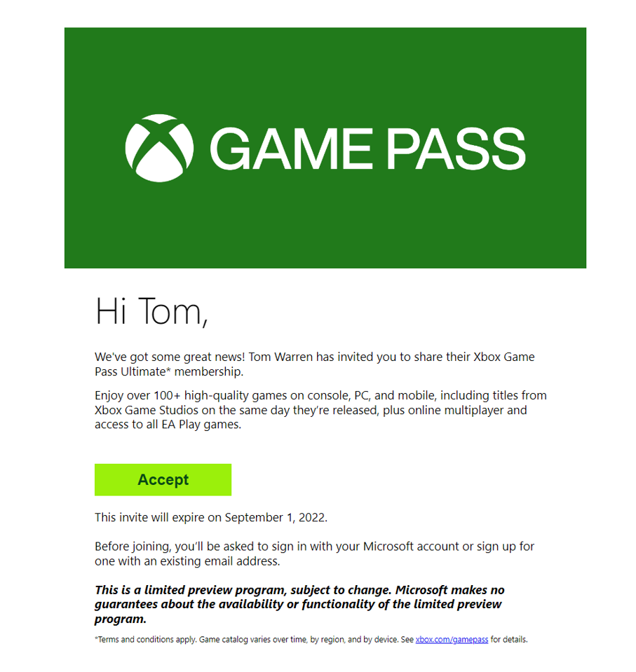Open the xbox.com/gamepass link
Image resolution: width=636 pixels, height=672 pixels.
452,640
